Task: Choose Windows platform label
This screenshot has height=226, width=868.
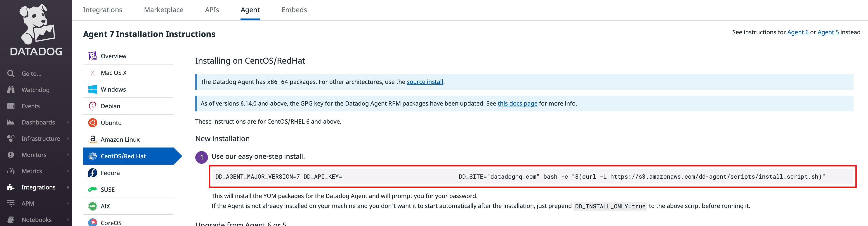Action: tap(113, 90)
